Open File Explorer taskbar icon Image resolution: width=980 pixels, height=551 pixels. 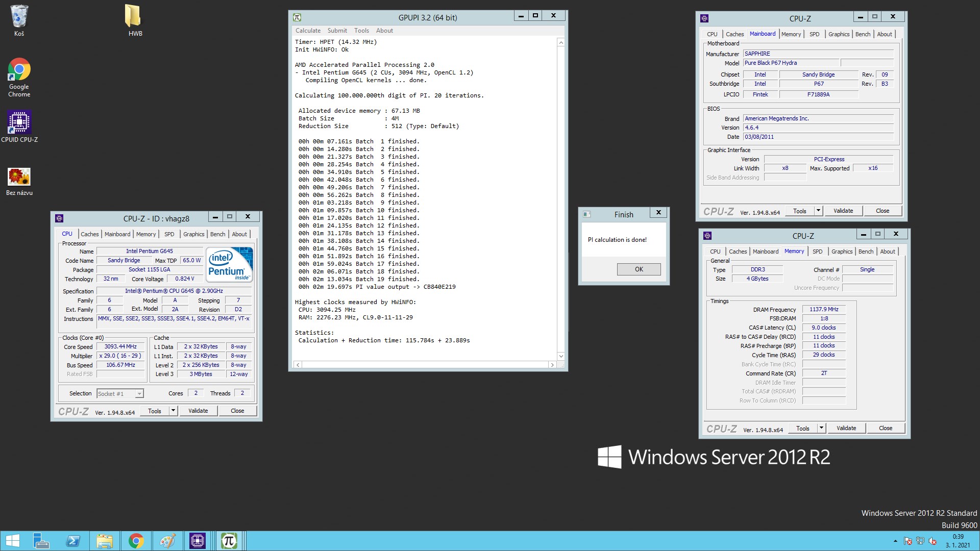[x=105, y=541]
